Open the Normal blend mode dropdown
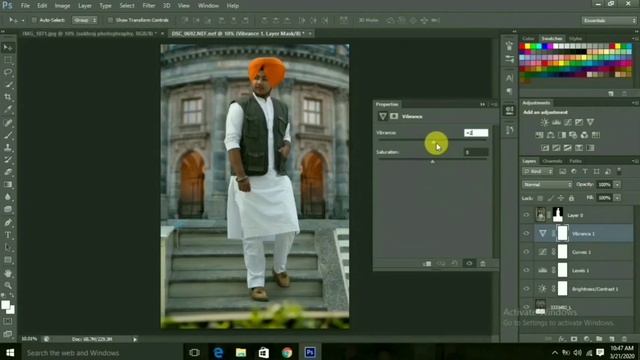This screenshot has height=360, width=640. [x=547, y=184]
